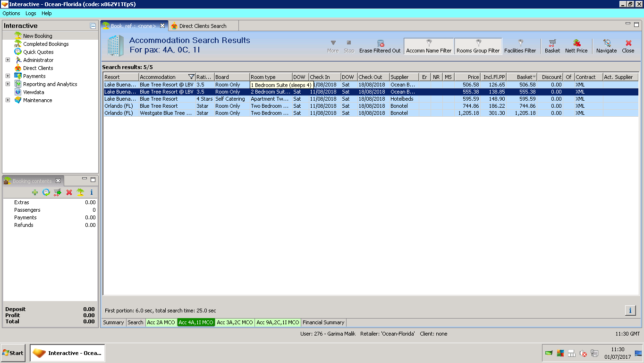Screen dimensions: 644x363
Task: Switch to the Acc 9A,2C,1I MCO tab
Action: (278, 322)
